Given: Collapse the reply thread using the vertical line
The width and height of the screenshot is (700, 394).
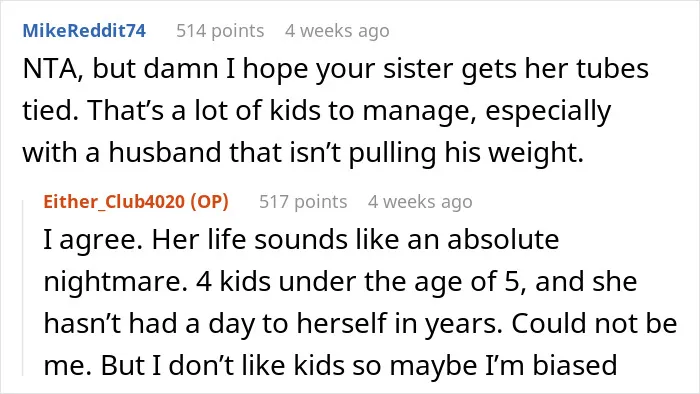Looking at the screenshot, I should click(23, 288).
